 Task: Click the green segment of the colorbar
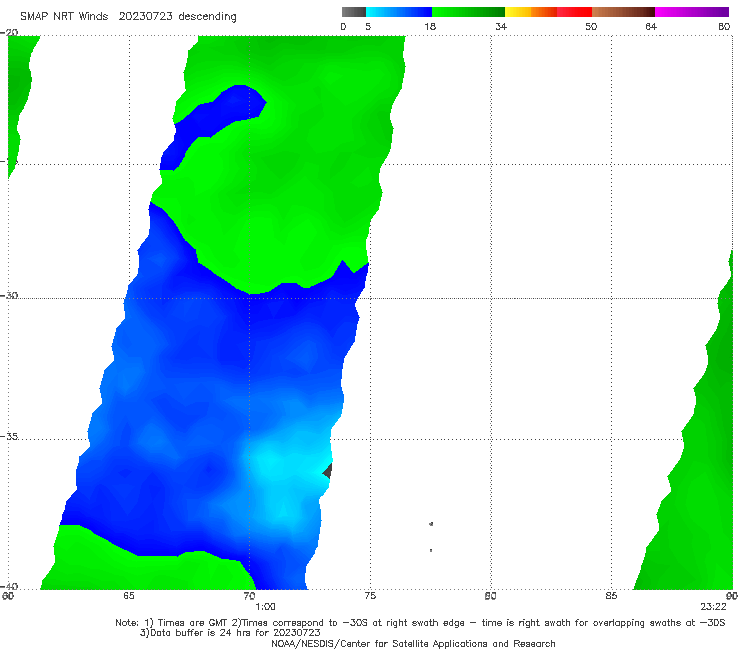point(468,12)
